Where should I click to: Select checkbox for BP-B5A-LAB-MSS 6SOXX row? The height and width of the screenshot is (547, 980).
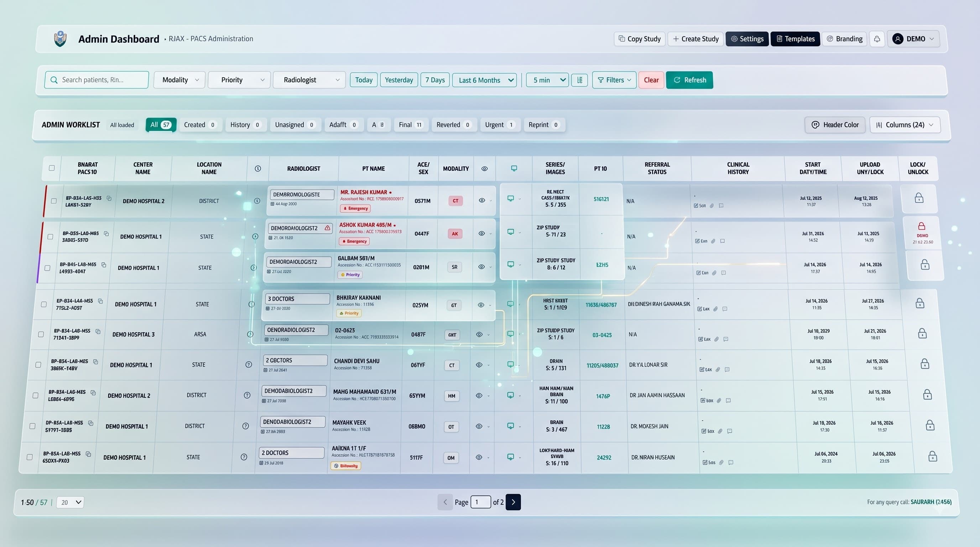29,457
